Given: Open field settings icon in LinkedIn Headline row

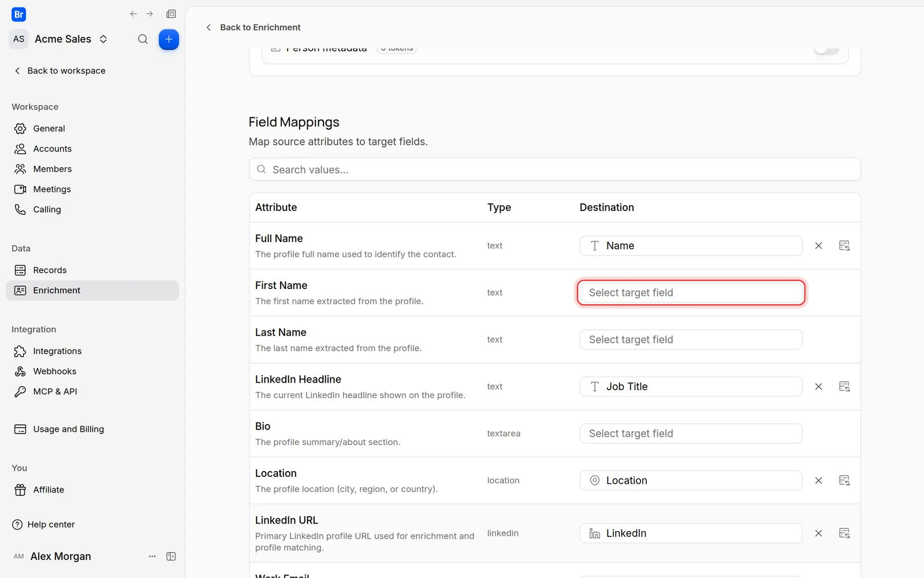Looking at the screenshot, I should (844, 387).
